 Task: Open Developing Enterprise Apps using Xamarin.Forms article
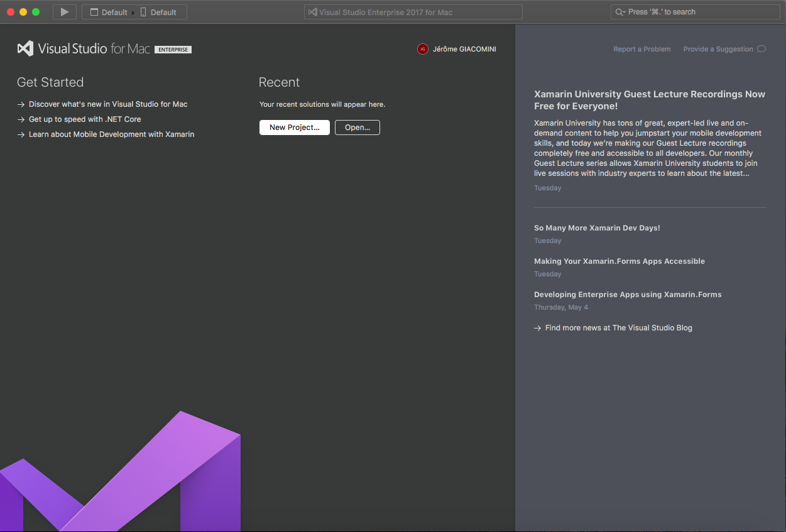point(628,295)
